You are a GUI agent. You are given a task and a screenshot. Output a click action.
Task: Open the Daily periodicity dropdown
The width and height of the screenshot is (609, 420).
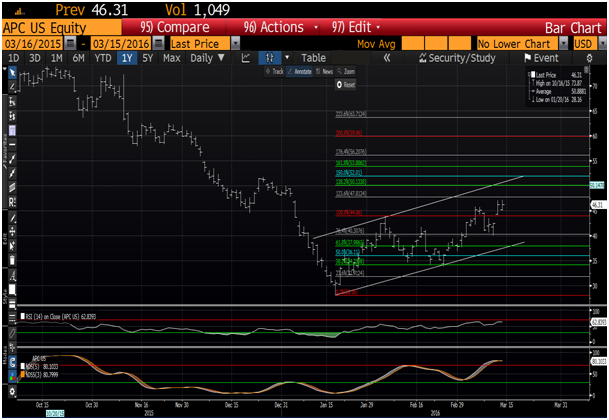(x=207, y=59)
